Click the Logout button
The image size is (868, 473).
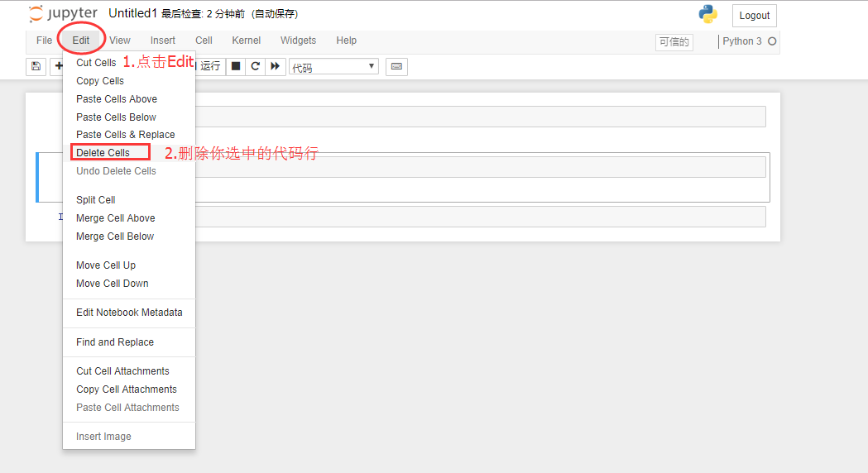[x=754, y=16]
